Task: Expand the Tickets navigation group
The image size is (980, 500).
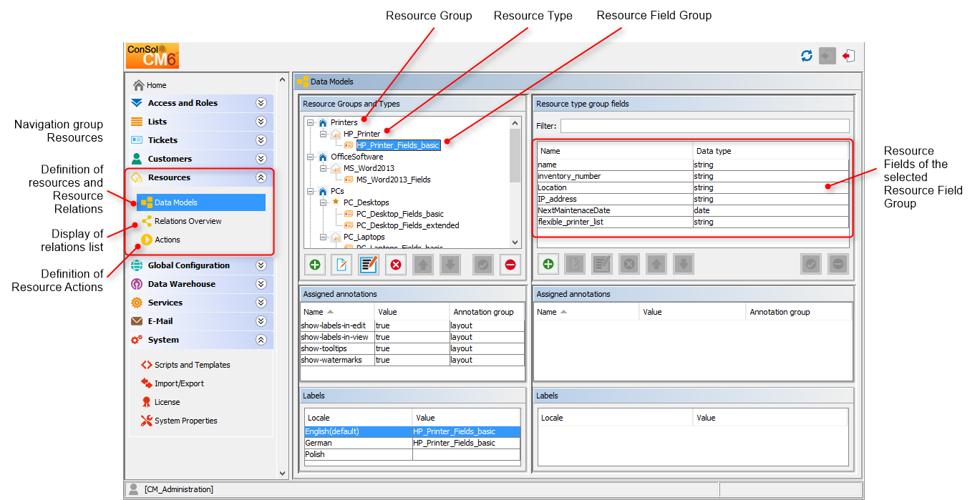Action: click(x=261, y=140)
